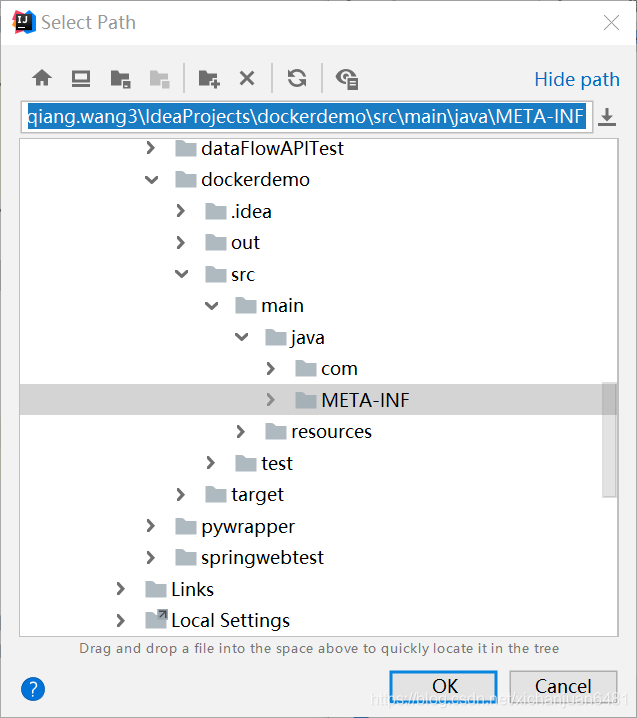Click the greyed Module directory icon
637x718 pixels.
point(160,79)
